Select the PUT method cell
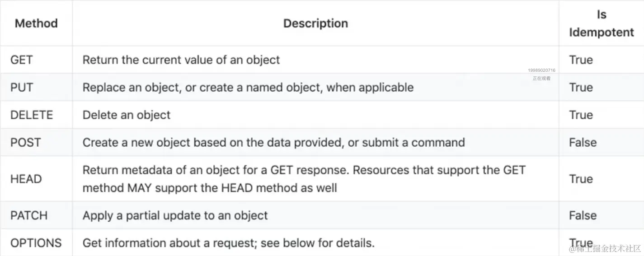Viewport: 644px width, 256px height. pyautogui.click(x=22, y=87)
